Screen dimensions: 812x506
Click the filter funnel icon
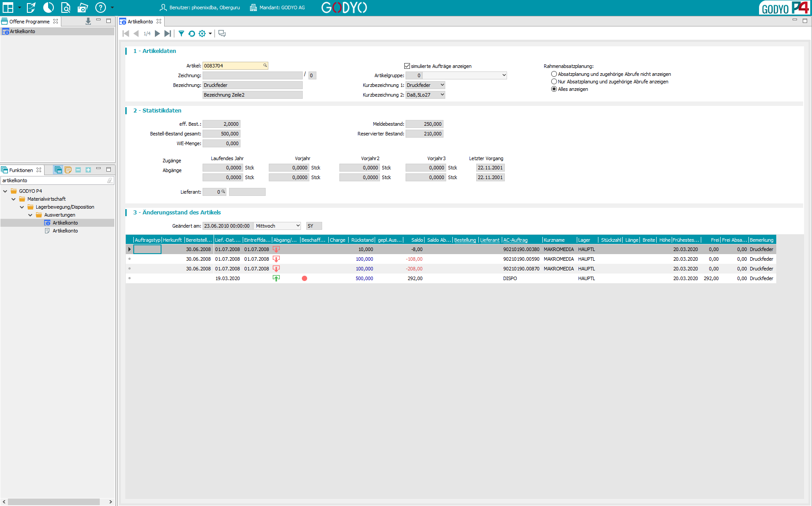pos(181,34)
